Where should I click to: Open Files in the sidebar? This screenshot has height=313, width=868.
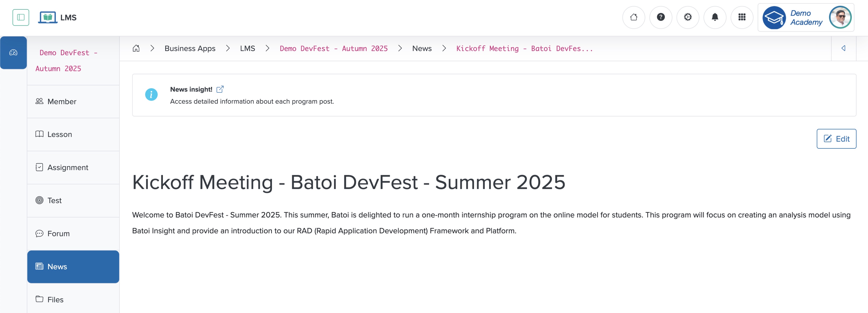coord(55,299)
